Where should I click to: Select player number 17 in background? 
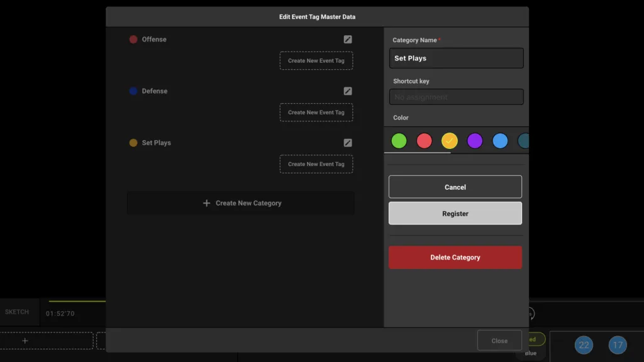(x=618, y=345)
